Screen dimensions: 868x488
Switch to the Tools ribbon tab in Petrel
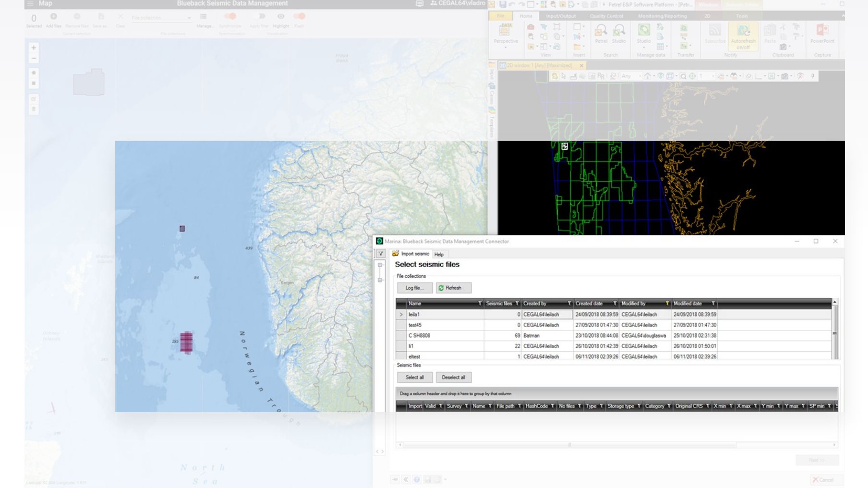click(x=742, y=16)
